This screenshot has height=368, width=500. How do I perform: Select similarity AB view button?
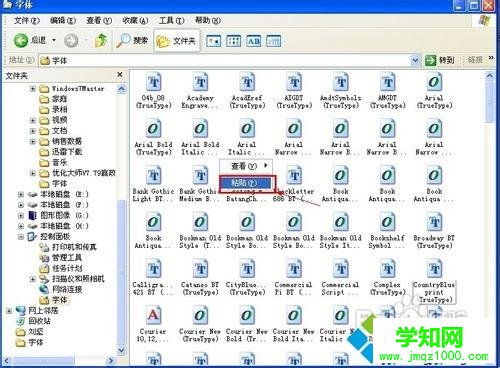[x=254, y=41]
